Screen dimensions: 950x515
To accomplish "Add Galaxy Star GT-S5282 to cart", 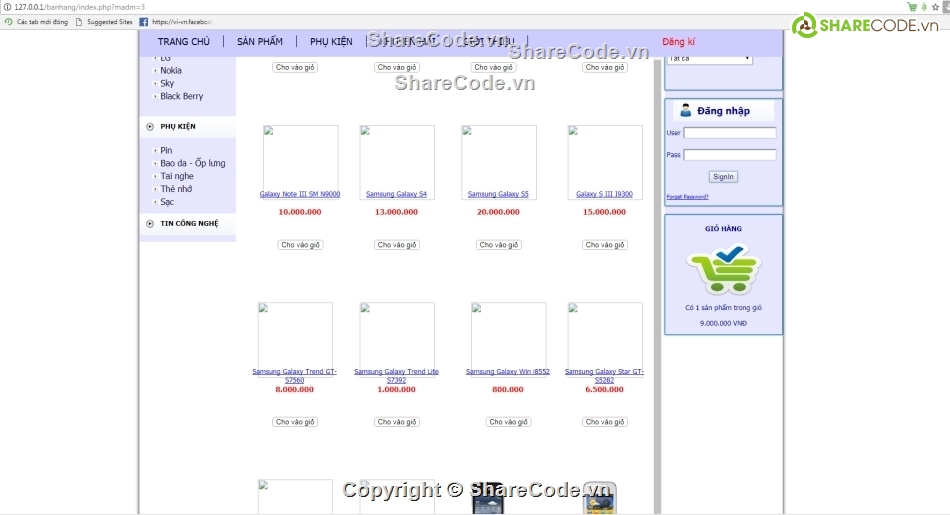I will point(605,422).
